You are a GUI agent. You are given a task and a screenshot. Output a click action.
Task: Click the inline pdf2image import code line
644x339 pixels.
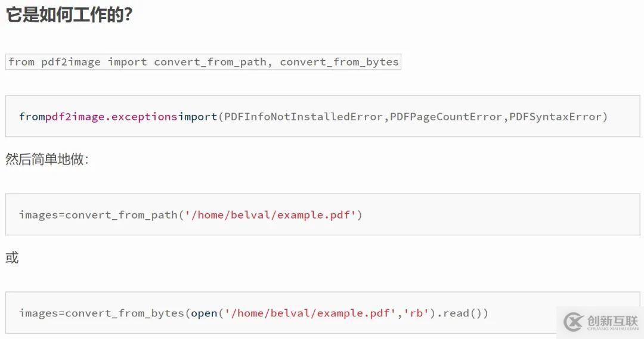tap(203, 61)
